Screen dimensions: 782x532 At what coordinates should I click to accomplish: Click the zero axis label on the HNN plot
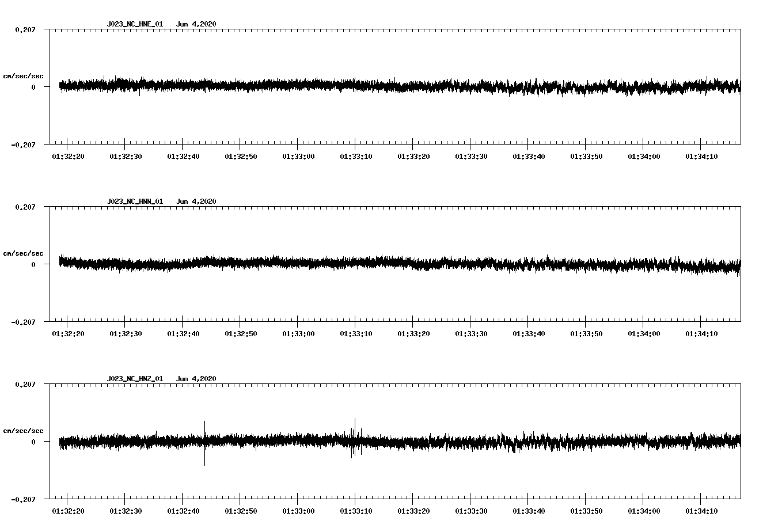click(x=33, y=265)
